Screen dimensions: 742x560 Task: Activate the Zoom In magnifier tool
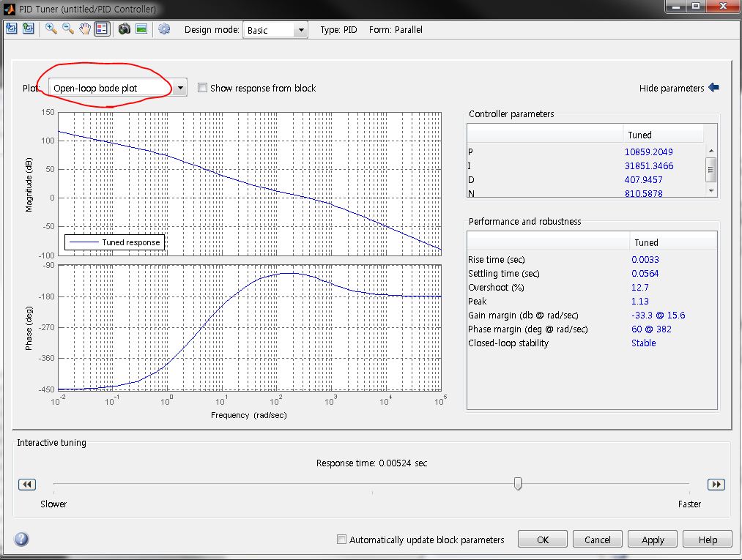tap(51, 29)
